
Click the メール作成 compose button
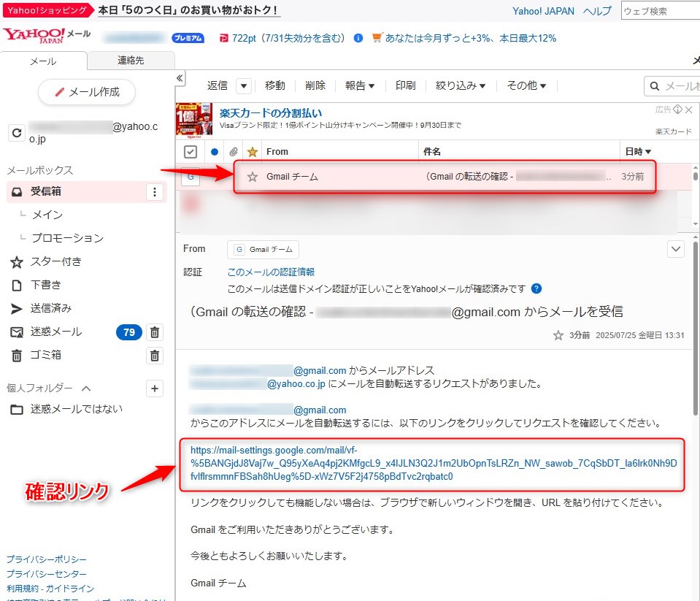(87, 92)
